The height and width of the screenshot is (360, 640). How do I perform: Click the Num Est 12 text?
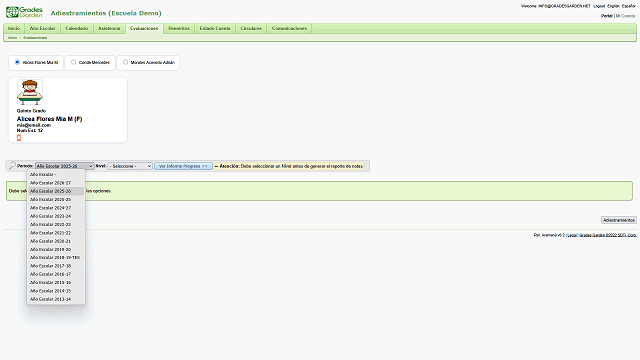pyautogui.click(x=29, y=131)
